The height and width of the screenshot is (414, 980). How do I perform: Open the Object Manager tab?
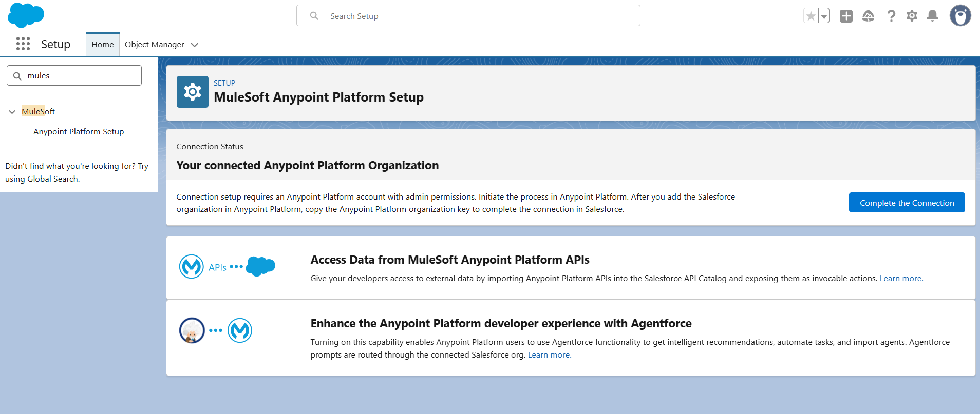point(154,45)
